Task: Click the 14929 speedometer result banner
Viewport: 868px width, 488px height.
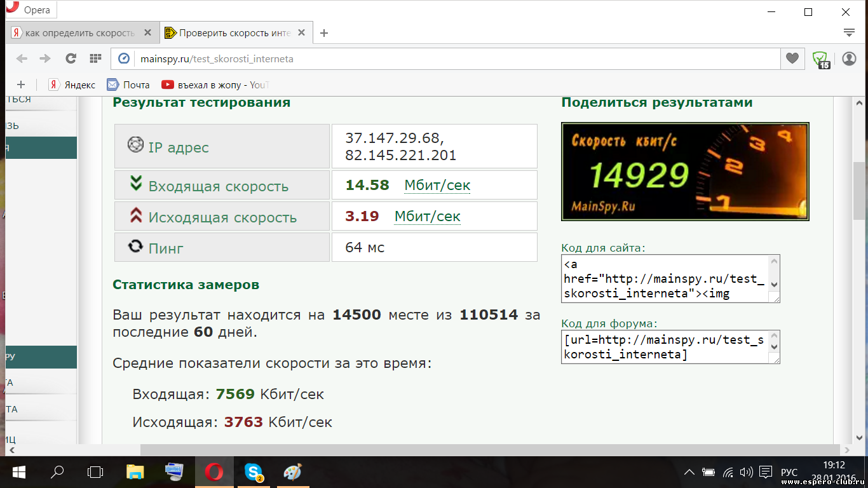Action: (685, 172)
